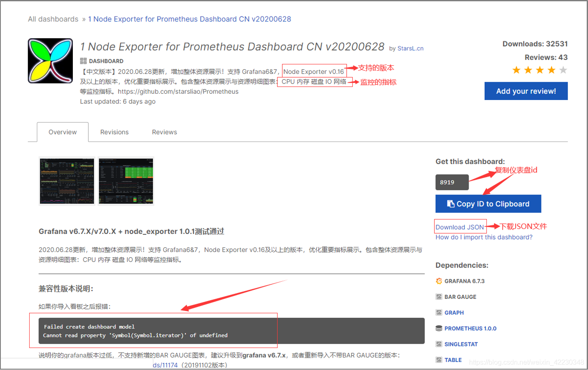Switch to the Revisions tab
The image size is (588, 370).
click(114, 132)
